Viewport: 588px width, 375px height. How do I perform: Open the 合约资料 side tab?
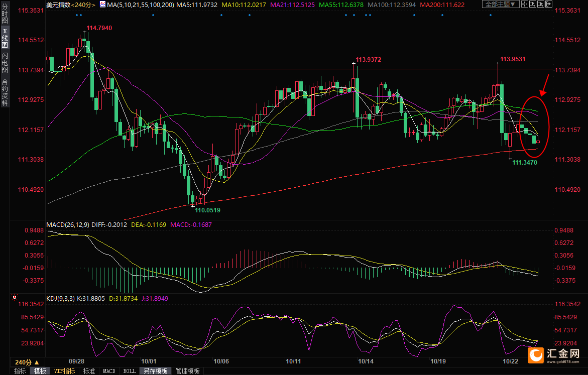(x=5, y=92)
